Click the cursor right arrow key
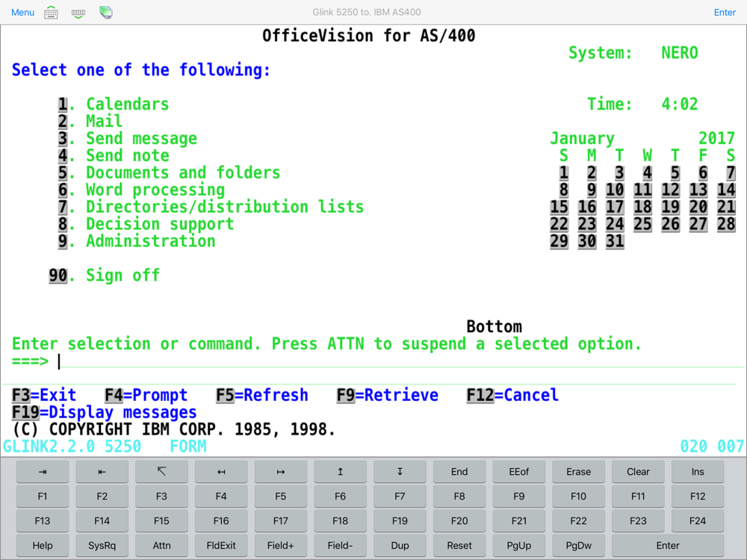 point(281,471)
